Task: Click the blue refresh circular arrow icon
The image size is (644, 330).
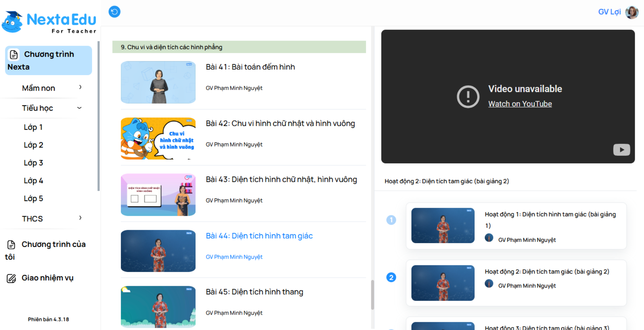Action: pyautogui.click(x=114, y=12)
